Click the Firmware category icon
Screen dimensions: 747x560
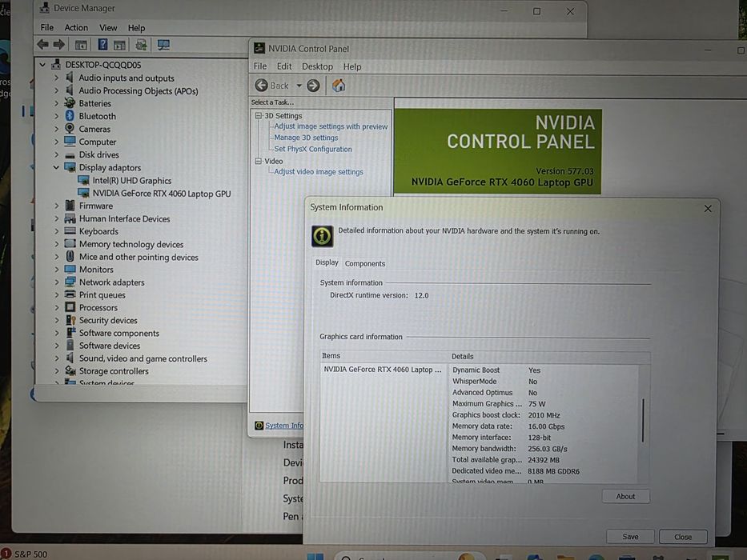point(70,206)
